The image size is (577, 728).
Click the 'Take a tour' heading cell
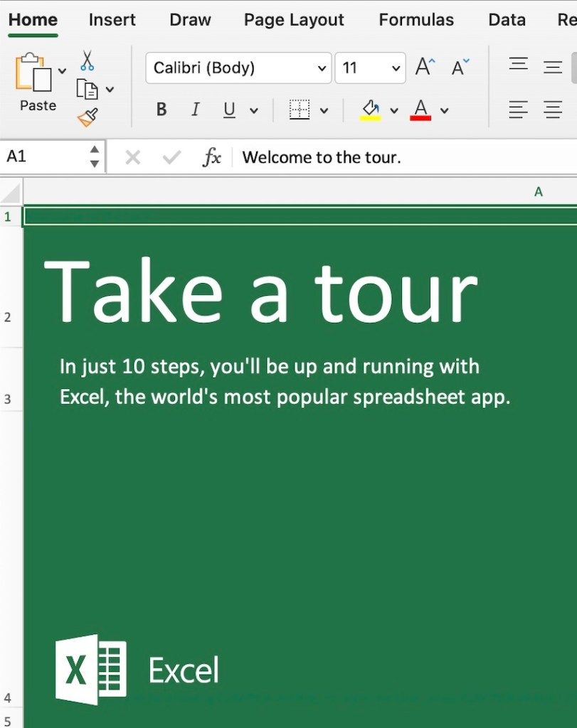[260, 291]
